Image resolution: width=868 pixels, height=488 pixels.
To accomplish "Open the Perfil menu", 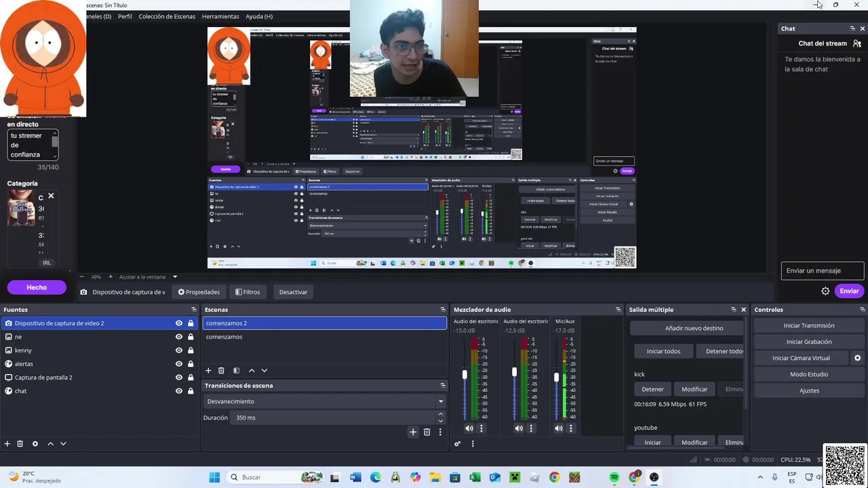I will tap(125, 16).
